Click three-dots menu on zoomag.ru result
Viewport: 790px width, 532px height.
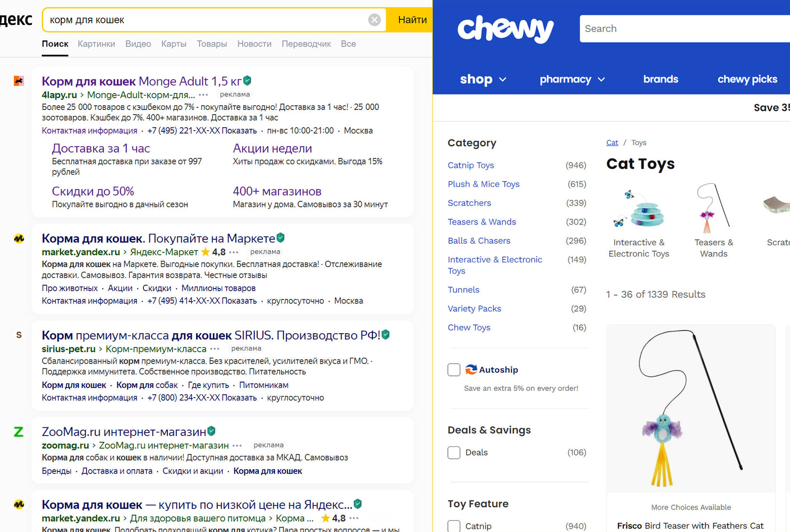pyautogui.click(x=237, y=446)
